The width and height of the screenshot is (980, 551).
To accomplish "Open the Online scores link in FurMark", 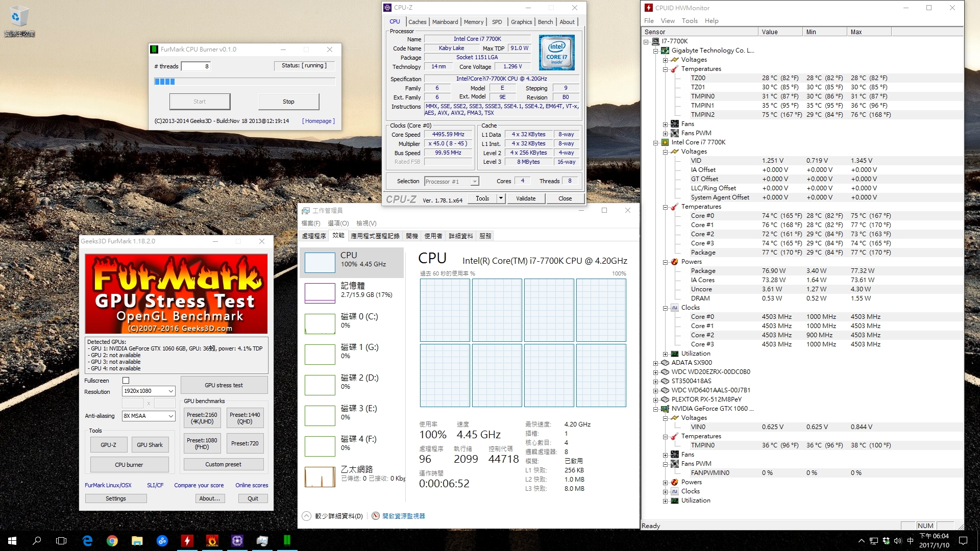I will (252, 485).
